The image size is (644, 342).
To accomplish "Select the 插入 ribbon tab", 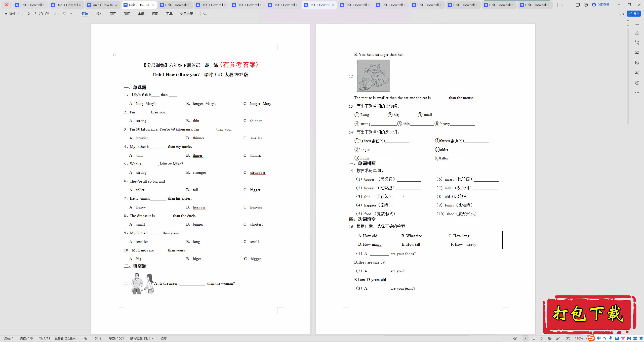I will tap(98, 14).
